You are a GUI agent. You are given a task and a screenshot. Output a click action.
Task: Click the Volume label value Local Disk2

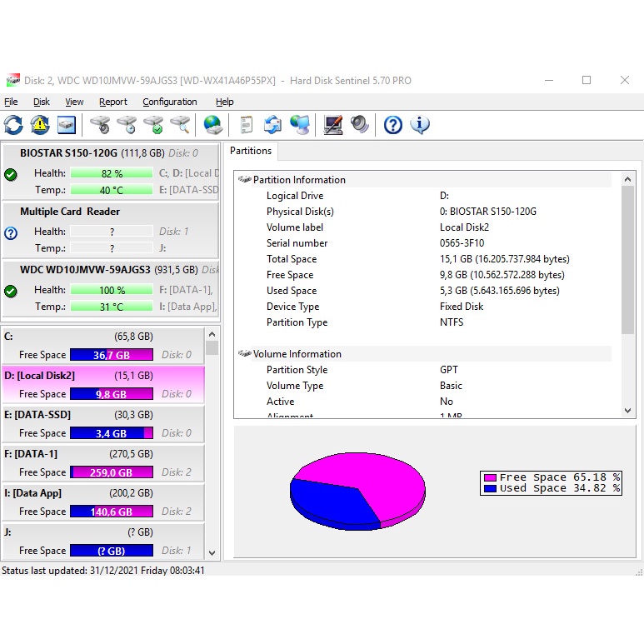464,227
